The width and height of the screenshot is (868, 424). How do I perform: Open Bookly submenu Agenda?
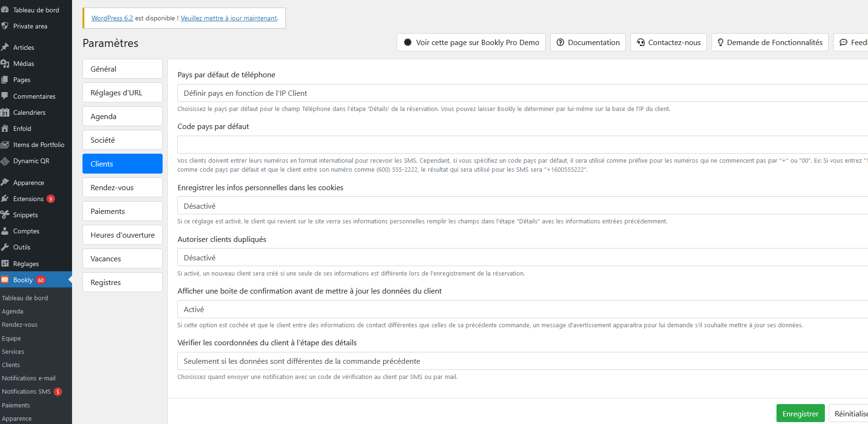(12, 311)
